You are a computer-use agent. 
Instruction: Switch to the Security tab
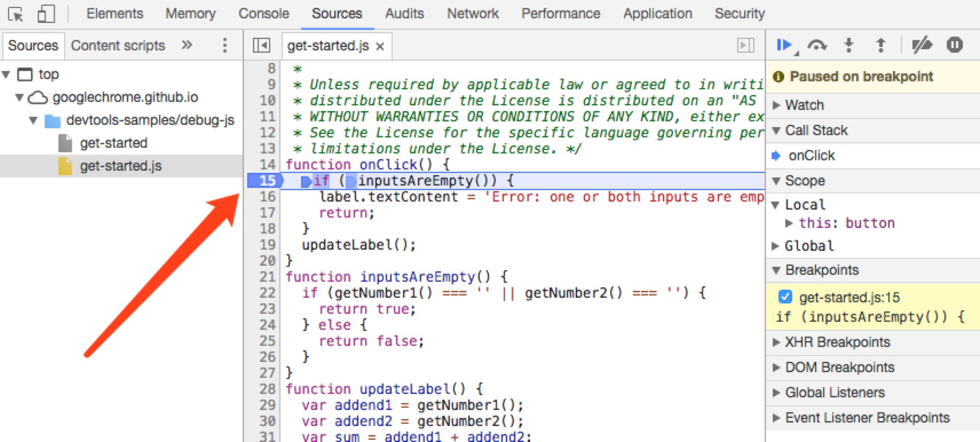[x=740, y=13]
